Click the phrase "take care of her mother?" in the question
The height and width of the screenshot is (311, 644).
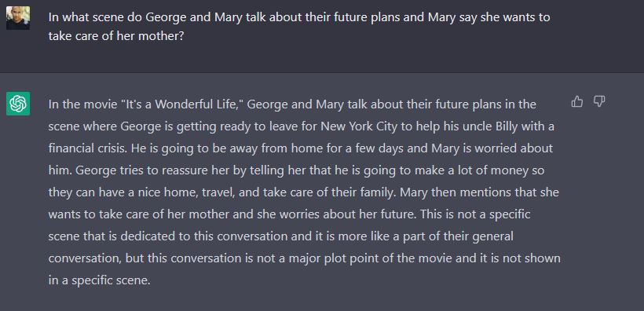click(x=115, y=36)
